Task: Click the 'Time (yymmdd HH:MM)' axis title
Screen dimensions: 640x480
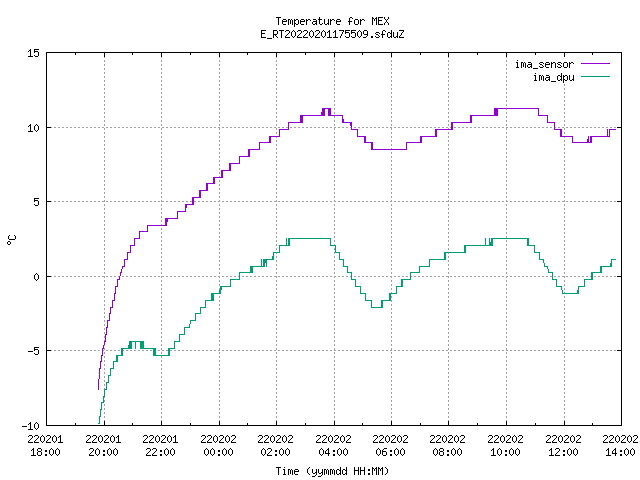Action: pyautogui.click(x=332, y=471)
